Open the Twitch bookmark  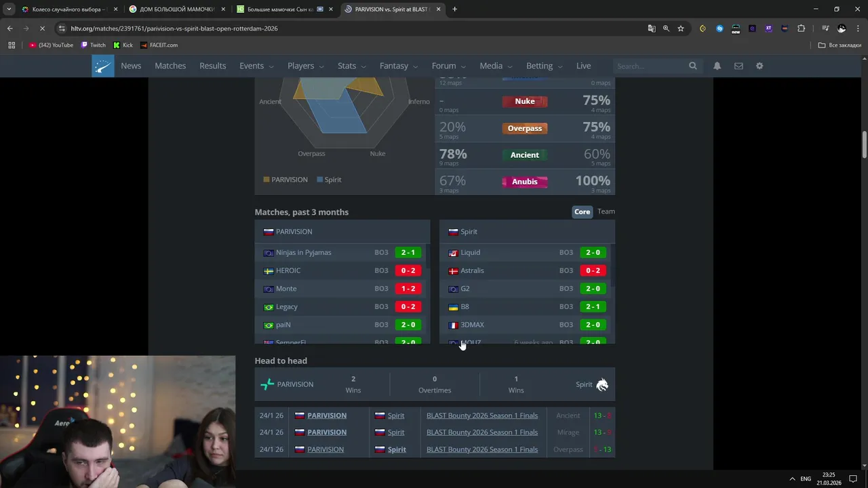tap(94, 45)
